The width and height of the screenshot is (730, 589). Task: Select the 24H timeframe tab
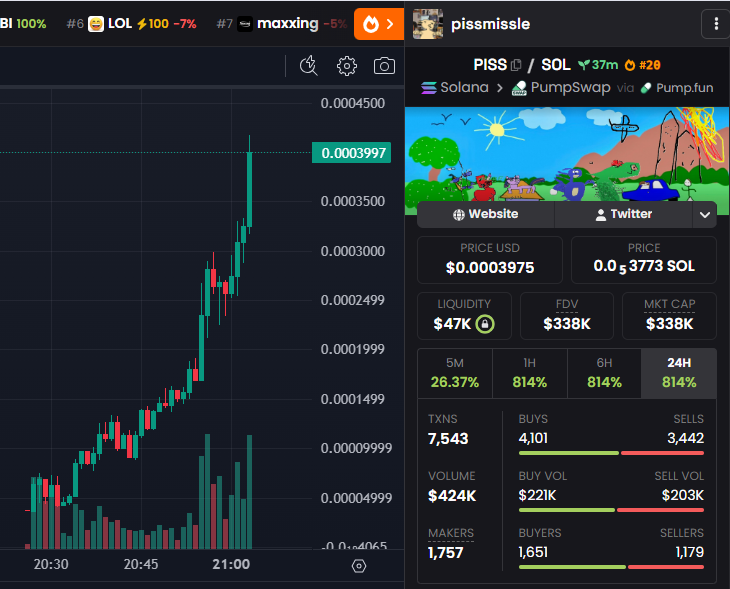point(679,373)
